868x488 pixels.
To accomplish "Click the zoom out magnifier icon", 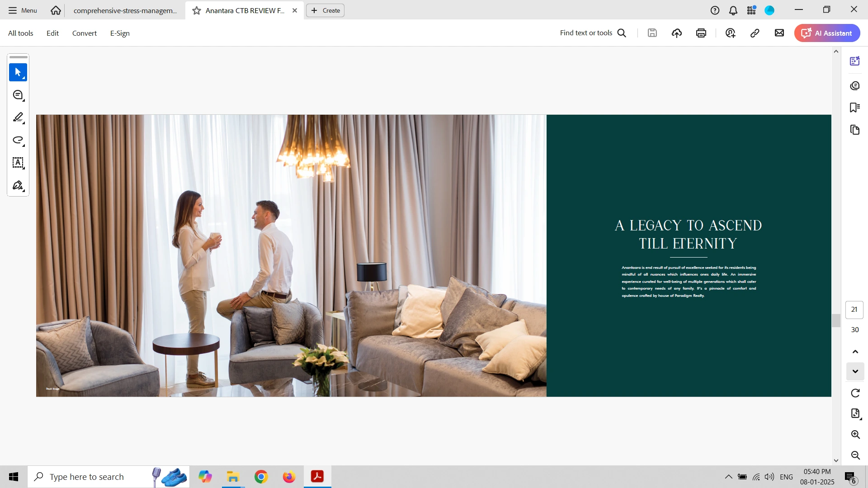I will [855, 455].
